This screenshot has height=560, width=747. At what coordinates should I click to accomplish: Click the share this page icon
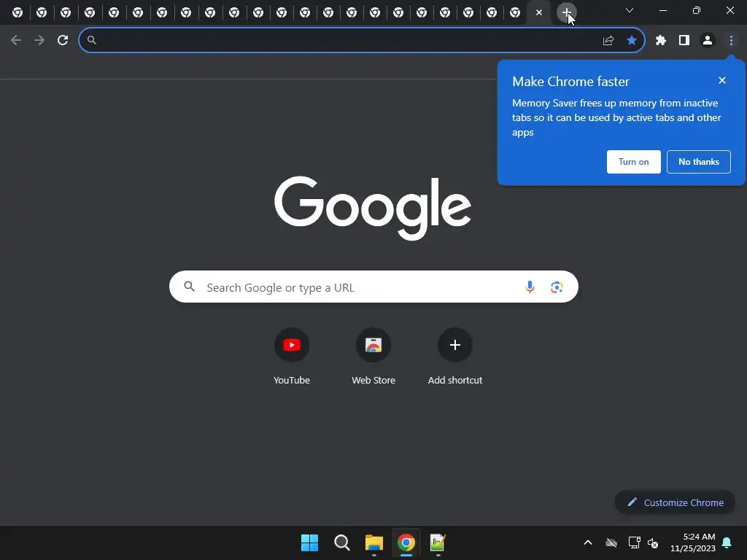pos(608,41)
